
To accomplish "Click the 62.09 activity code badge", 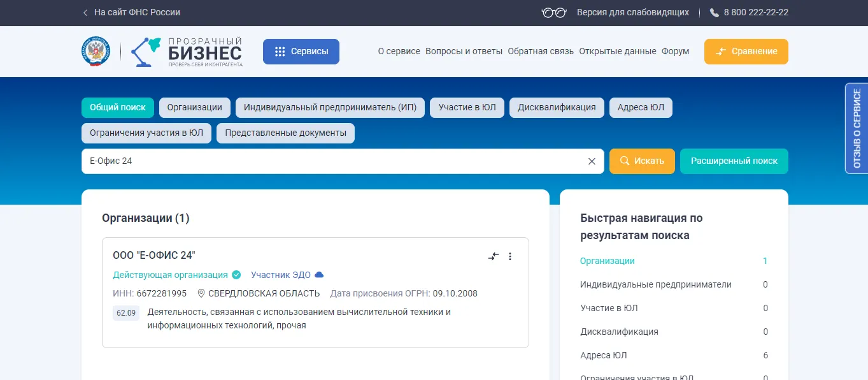I will [126, 313].
